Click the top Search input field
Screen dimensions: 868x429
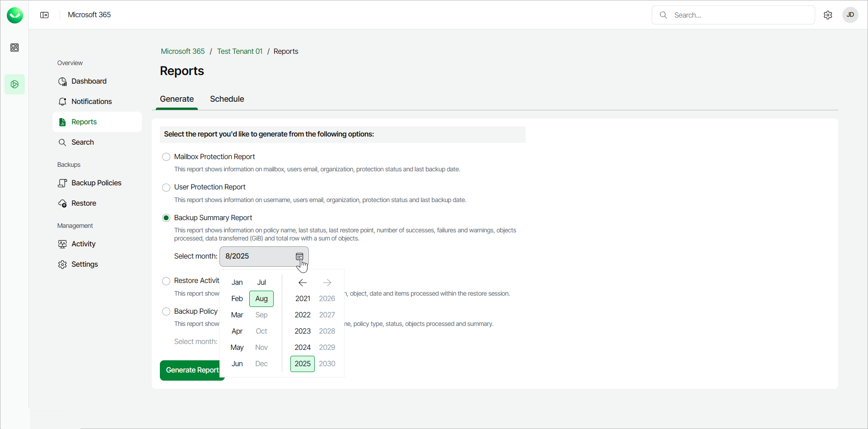click(741, 15)
